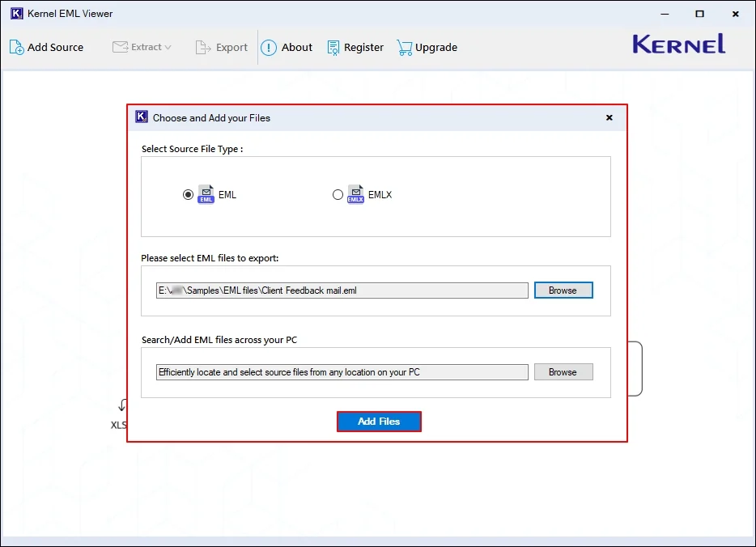Click the EML file type icon
The image size is (756, 547).
pyautogui.click(x=206, y=195)
